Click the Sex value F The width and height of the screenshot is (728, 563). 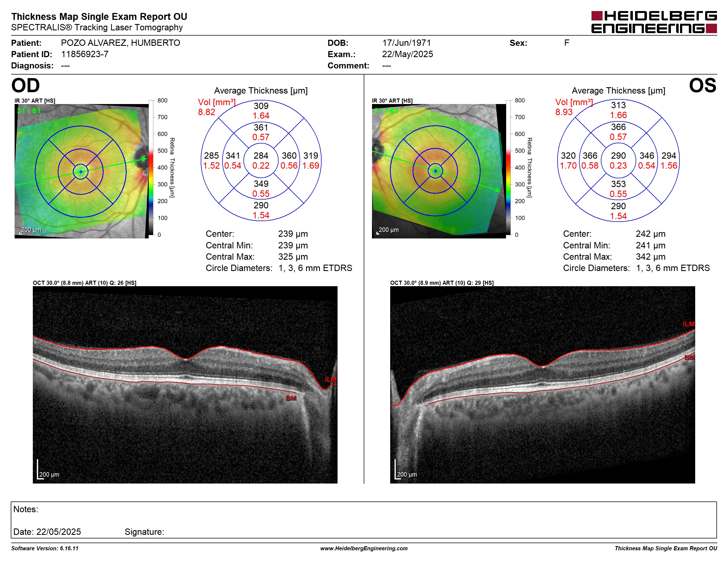point(567,43)
